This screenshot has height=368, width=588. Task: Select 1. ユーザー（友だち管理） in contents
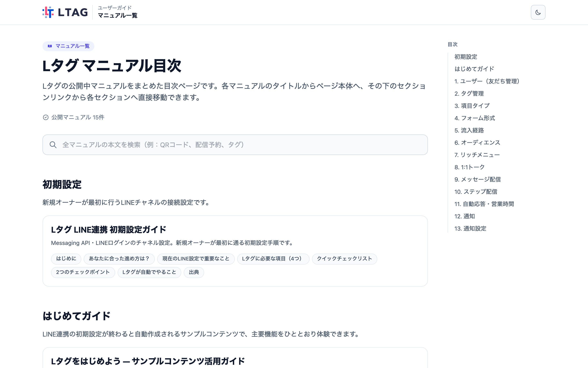click(487, 81)
